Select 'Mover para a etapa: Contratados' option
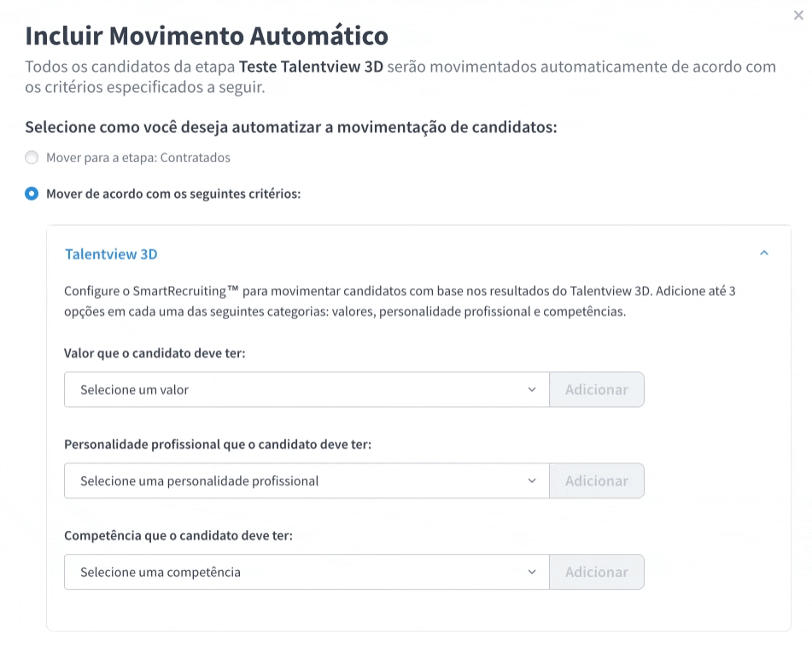Screen dimensions: 812x658 pos(32,157)
